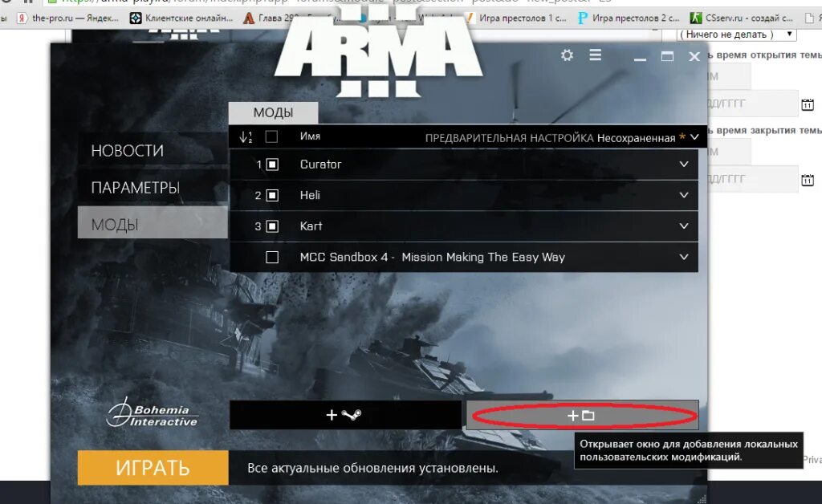Enable the MCC Sandbox 4 mod
The height and width of the screenshot is (504, 822).
tap(271, 257)
